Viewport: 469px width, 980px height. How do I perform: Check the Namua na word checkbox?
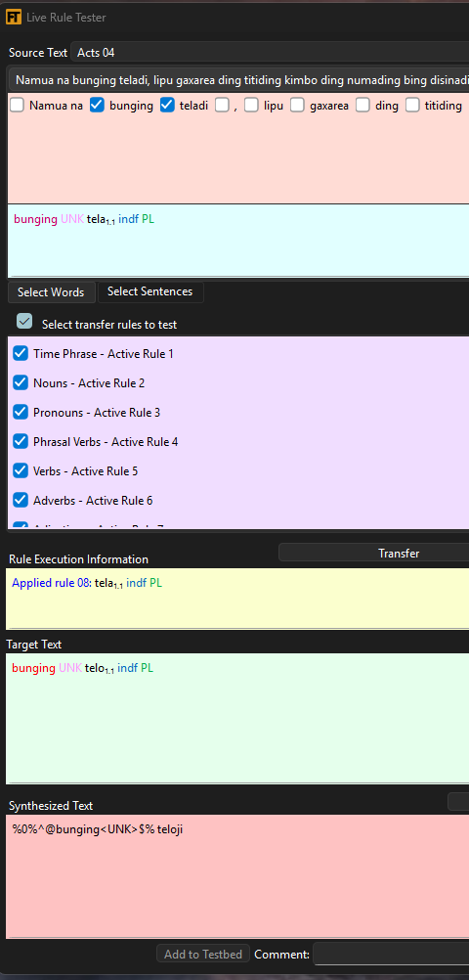(x=18, y=106)
